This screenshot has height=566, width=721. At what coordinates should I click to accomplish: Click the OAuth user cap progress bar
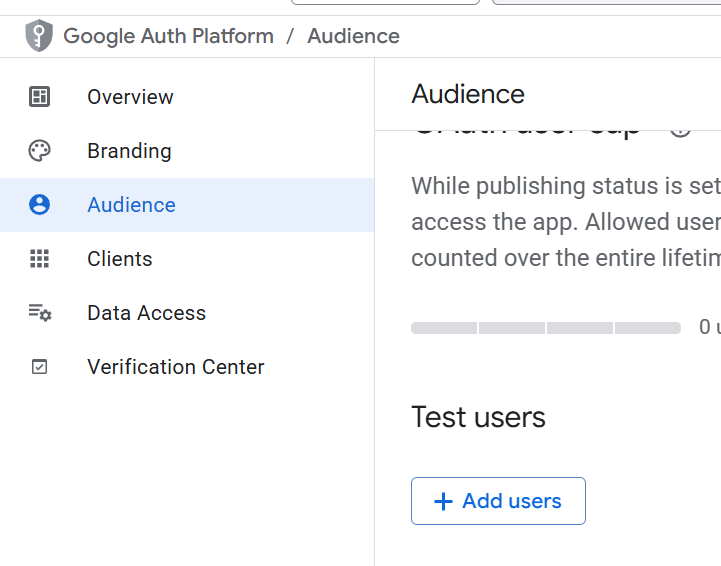pyautogui.click(x=545, y=328)
